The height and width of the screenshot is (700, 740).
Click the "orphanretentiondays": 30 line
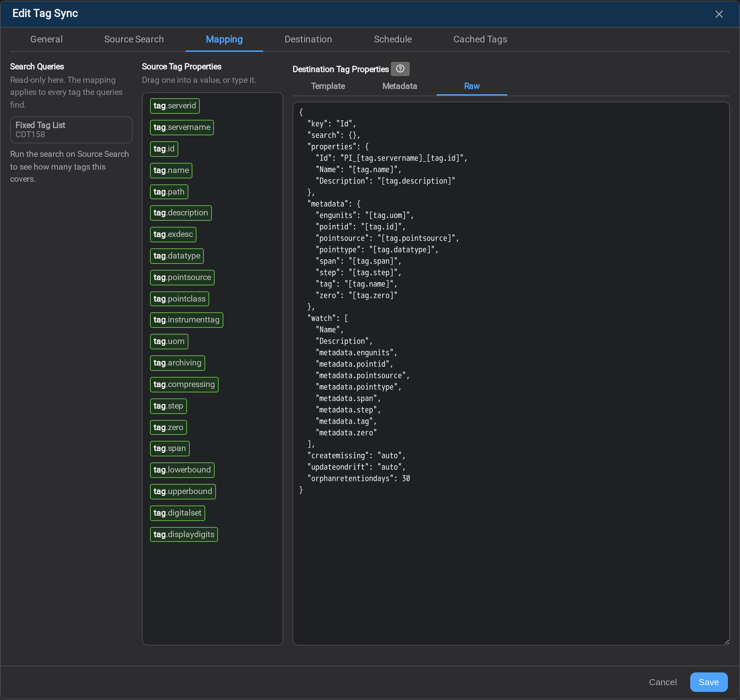coord(359,479)
